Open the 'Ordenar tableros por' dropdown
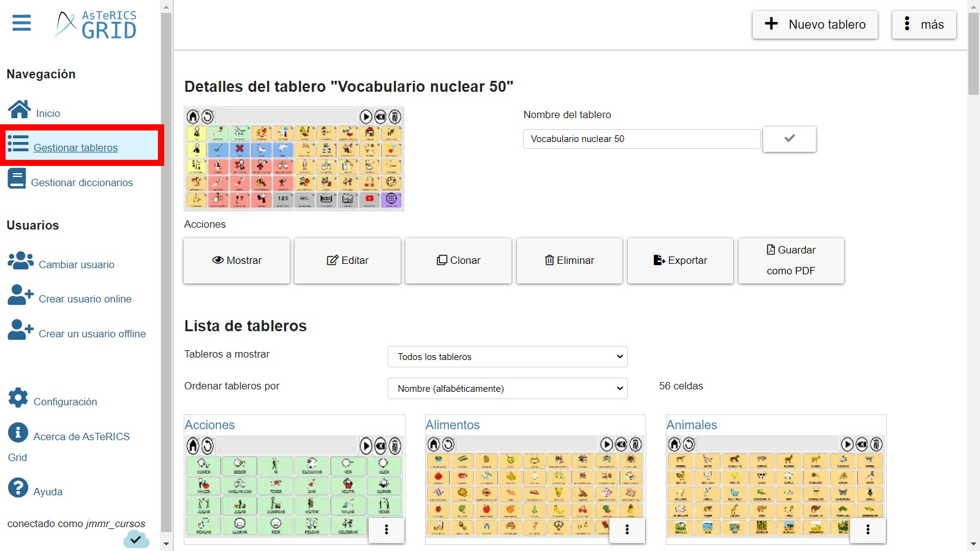Screen dimensions: 980x551 [507, 388]
